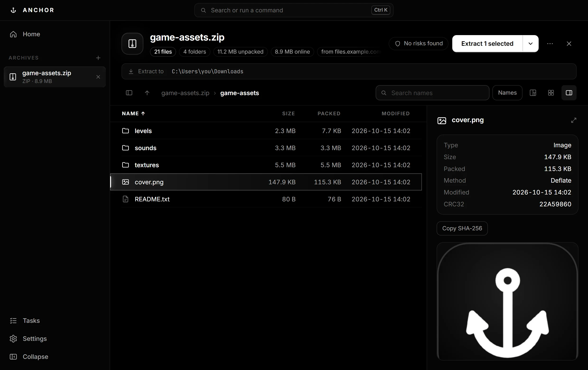The image size is (588, 370).
Task: Click the game-assets breadcrumb
Action: (240, 93)
